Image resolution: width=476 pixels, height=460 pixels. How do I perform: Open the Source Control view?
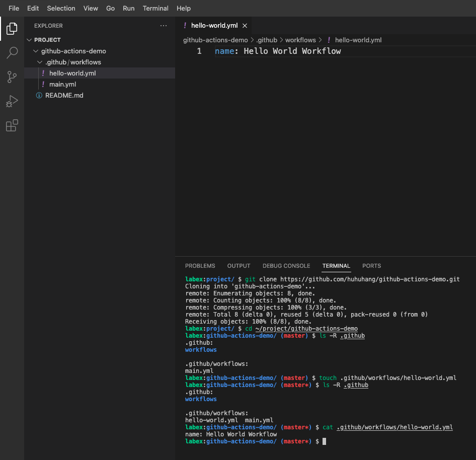coord(12,77)
